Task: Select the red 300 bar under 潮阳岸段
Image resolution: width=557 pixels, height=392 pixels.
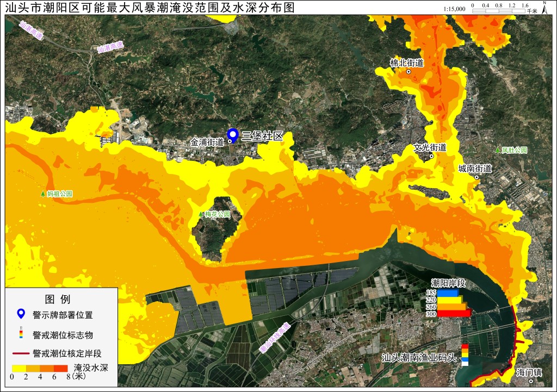Action: click(x=454, y=313)
